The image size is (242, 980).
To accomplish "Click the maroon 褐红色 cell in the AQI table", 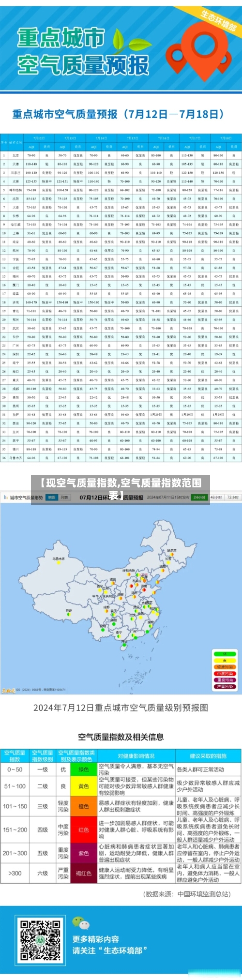I will [84, 874].
